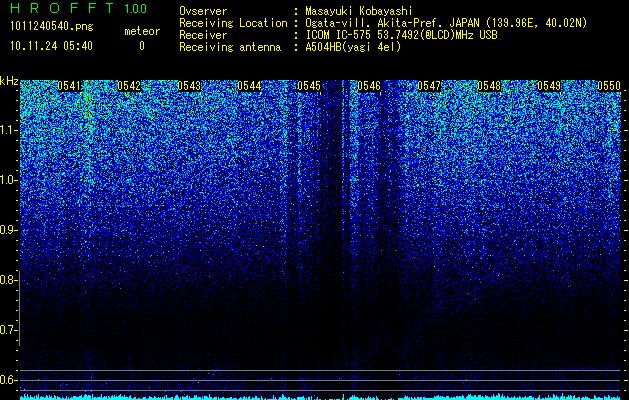Click the 0545 time marker
This screenshot has height=400, width=629.
[309, 86]
